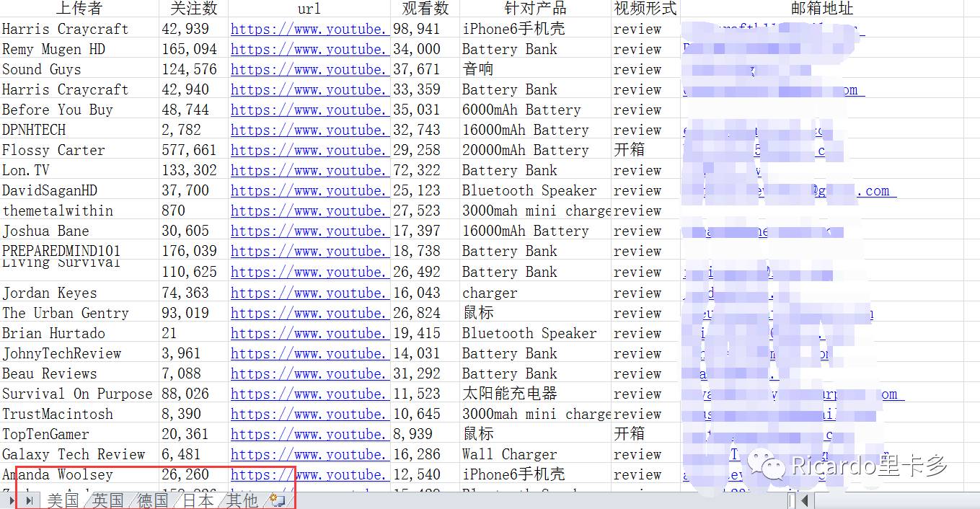Click the 针对产品 header cell

pyautogui.click(x=535, y=9)
